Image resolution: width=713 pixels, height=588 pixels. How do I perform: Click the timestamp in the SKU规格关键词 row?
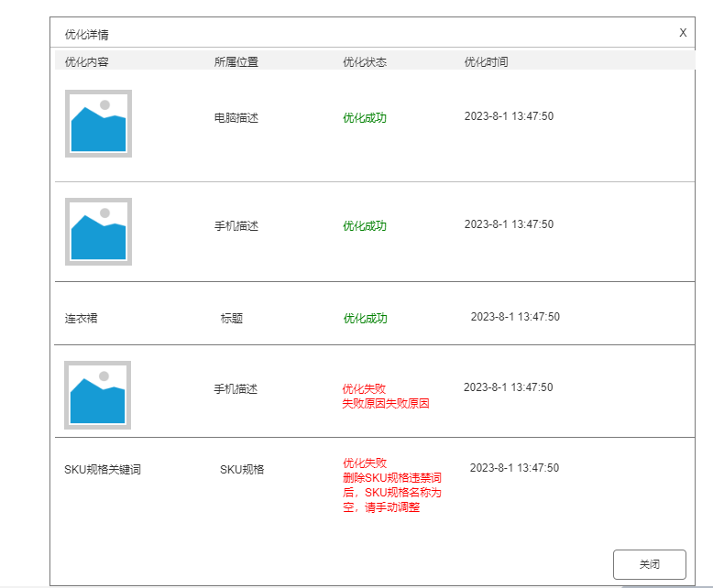point(514,468)
